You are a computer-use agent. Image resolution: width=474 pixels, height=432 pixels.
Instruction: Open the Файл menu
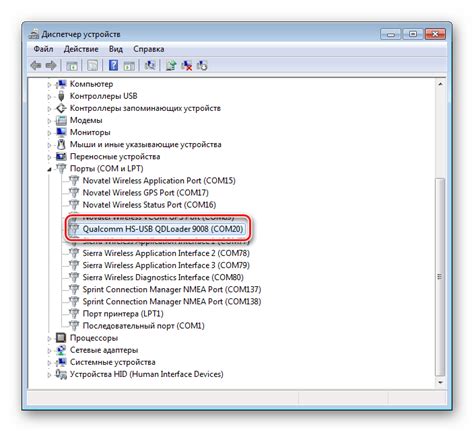pyautogui.click(x=43, y=49)
